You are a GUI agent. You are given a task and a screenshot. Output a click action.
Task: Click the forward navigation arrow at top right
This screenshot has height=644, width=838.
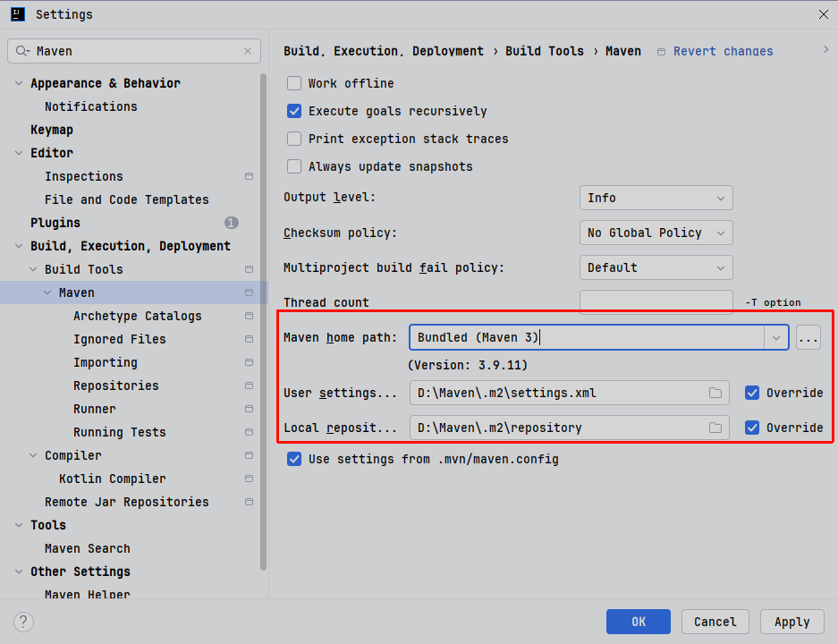point(825,49)
